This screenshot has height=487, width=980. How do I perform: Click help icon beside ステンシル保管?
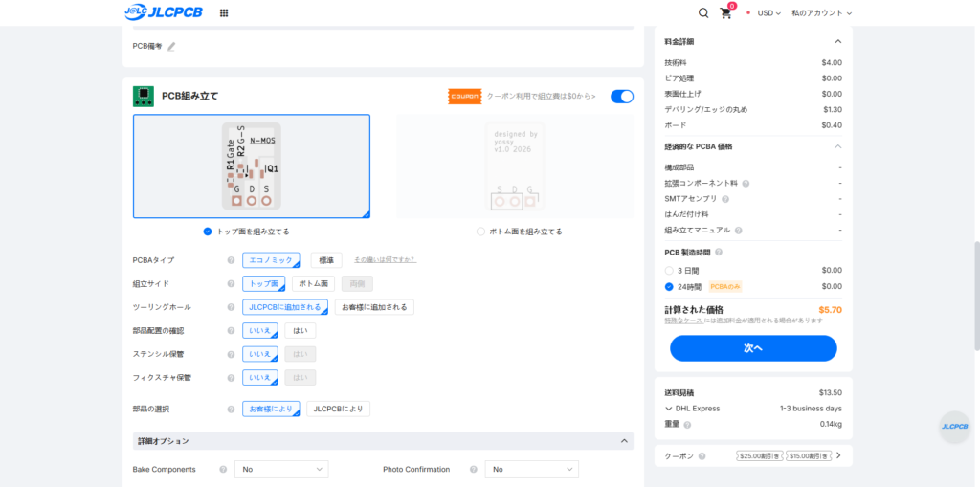pyautogui.click(x=231, y=354)
